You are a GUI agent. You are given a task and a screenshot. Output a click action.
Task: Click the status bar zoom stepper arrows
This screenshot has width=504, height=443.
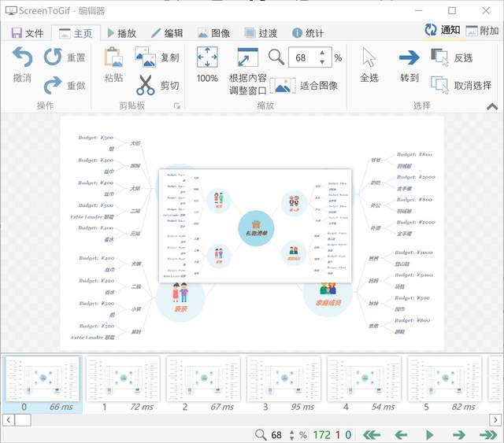click(x=292, y=435)
